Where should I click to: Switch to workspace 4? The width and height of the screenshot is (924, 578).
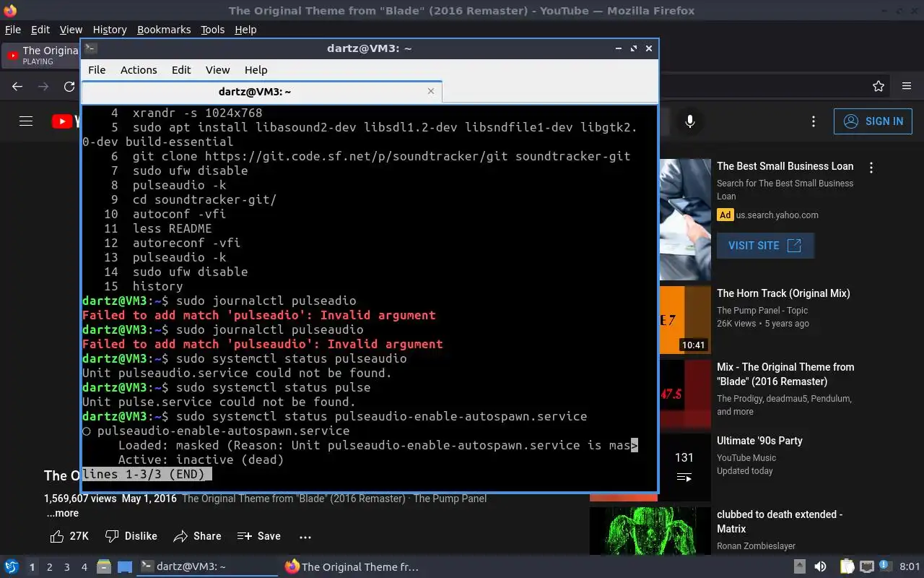point(84,567)
